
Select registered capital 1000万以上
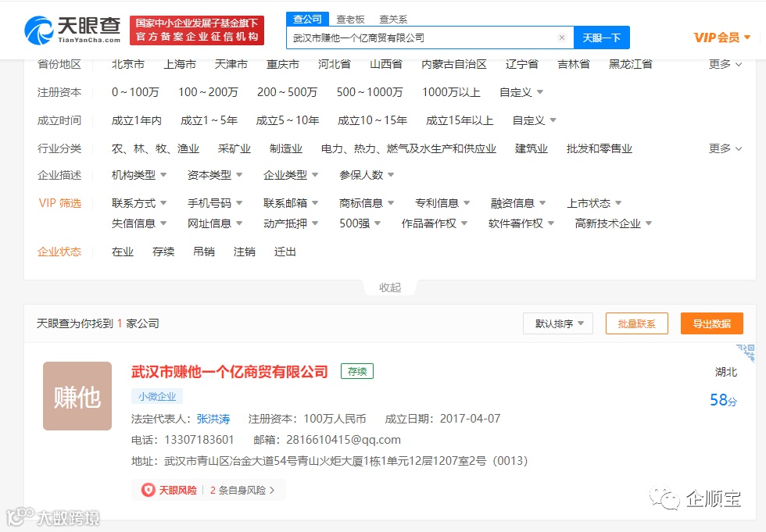[451, 92]
